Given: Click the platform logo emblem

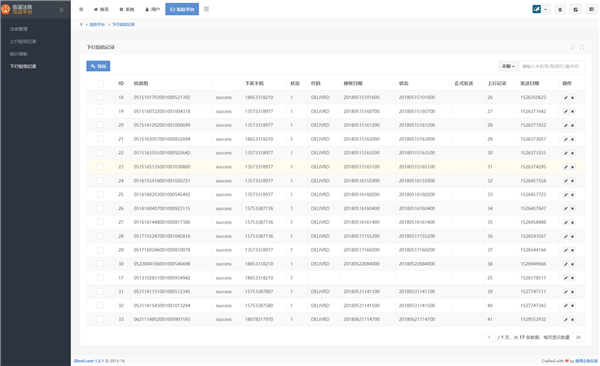Looking at the screenshot, I should pos(5,9).
